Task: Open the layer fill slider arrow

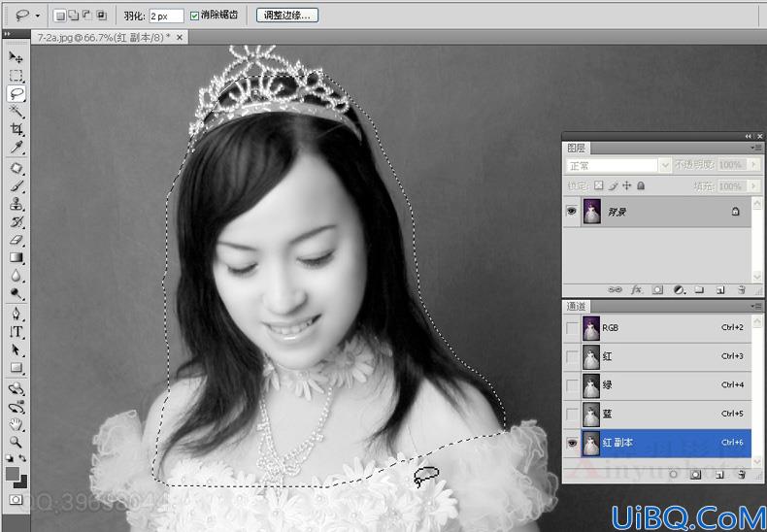Action: pos(753,186)
